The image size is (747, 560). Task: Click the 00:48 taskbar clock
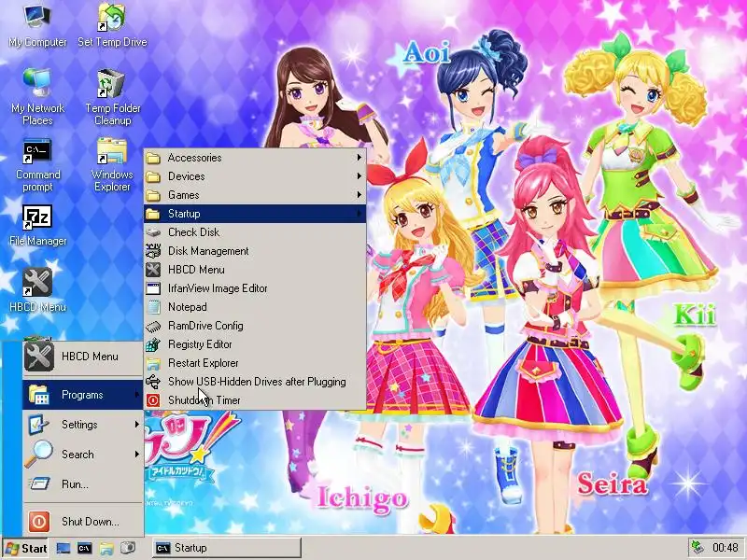726,548
